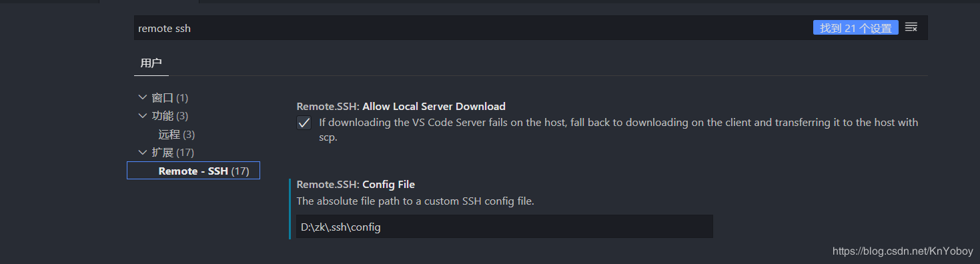Viewport: 980px width, 264px height.
Task: Select the Remote - SSH (17) entry
Action: (x=193, y=171)
